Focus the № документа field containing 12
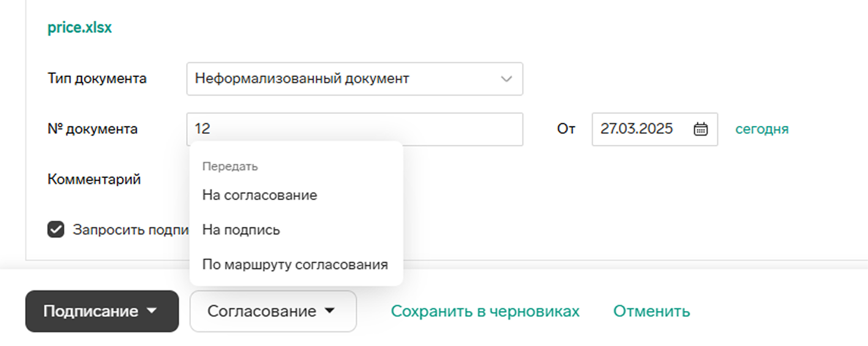868x346 pixels. pyautogui.click(x=354, y=129)
